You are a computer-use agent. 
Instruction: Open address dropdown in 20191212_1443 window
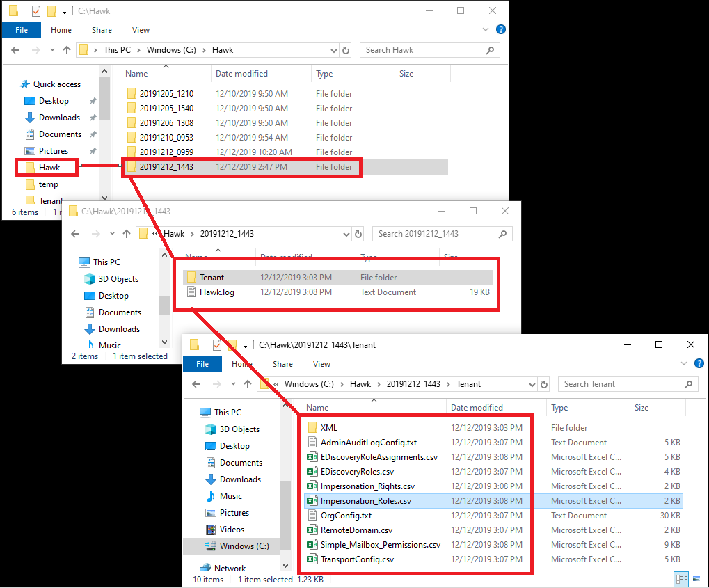pos(346,235)
